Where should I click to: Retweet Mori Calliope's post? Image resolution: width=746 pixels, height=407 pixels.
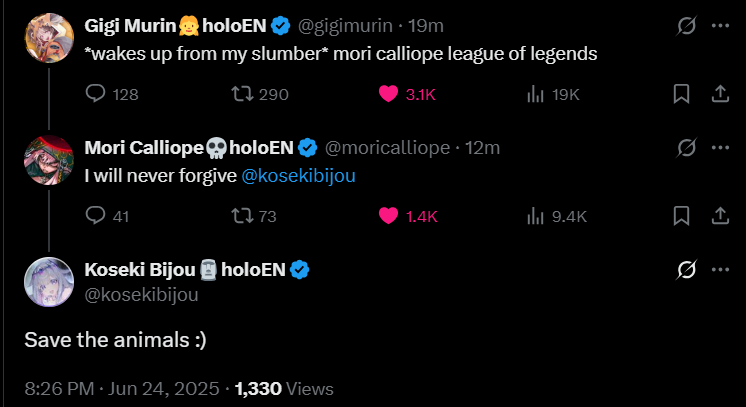click(x=241, y=215)
